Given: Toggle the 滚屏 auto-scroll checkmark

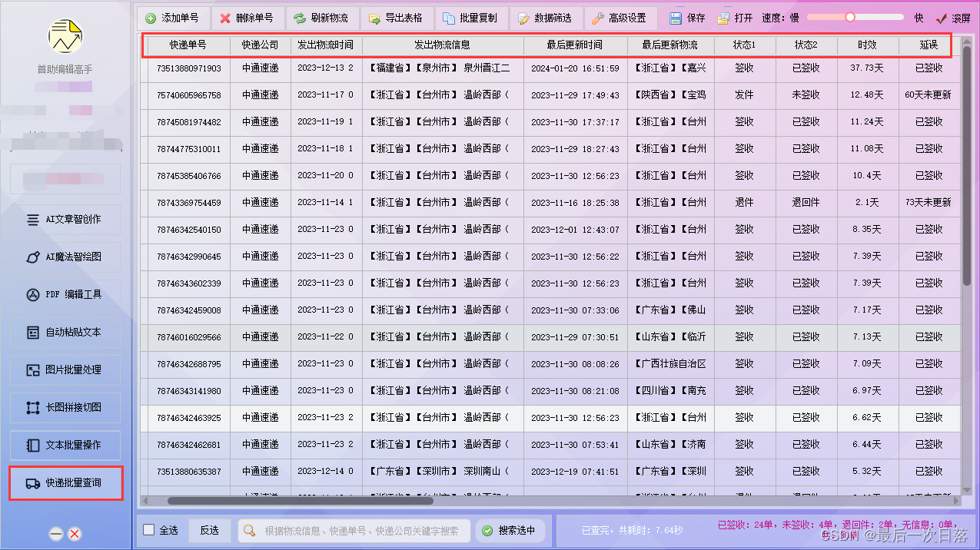Looking at the screenshot, I should pos(942,18).
